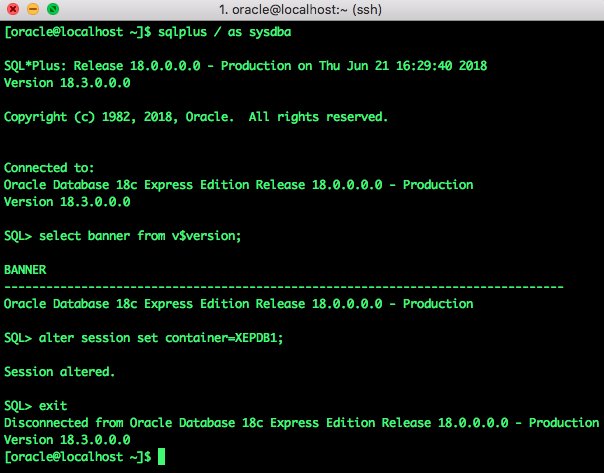604x473 pixels.
Task: Click 'Version 18.3.0.0.0' below SQL*Plus release line
Action: (67, 83)
